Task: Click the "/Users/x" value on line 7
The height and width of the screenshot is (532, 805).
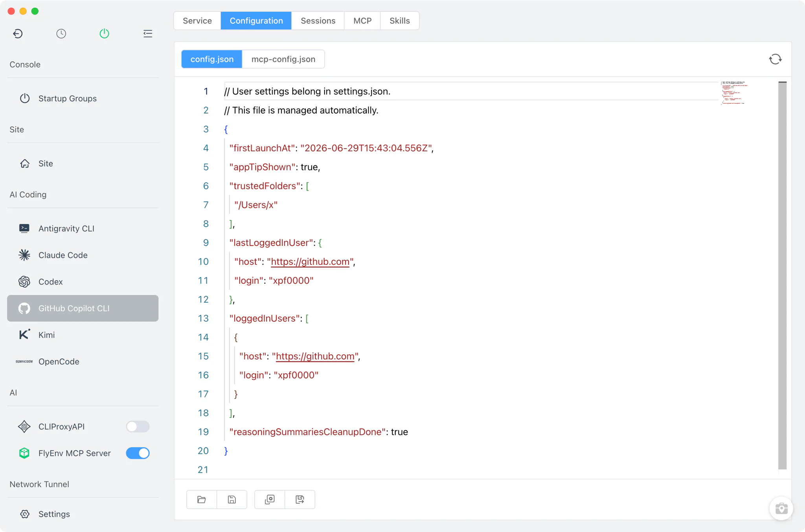Action: [256, 205]
